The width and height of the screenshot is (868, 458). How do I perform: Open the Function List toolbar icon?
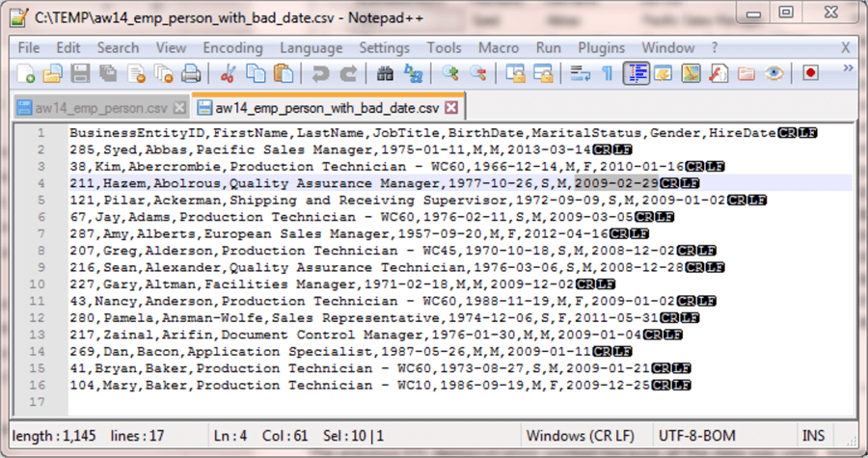click(719, 73)
